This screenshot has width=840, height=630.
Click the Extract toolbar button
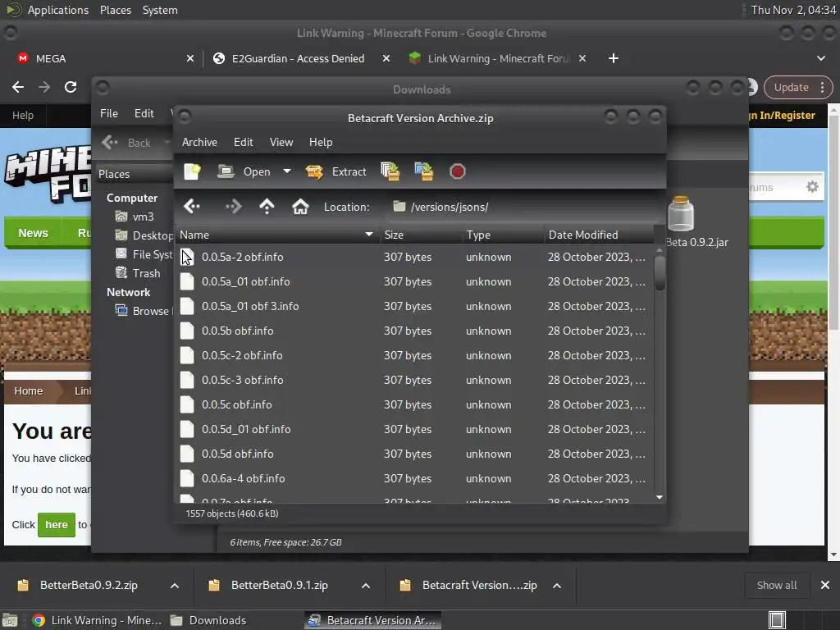click(336, 171)
